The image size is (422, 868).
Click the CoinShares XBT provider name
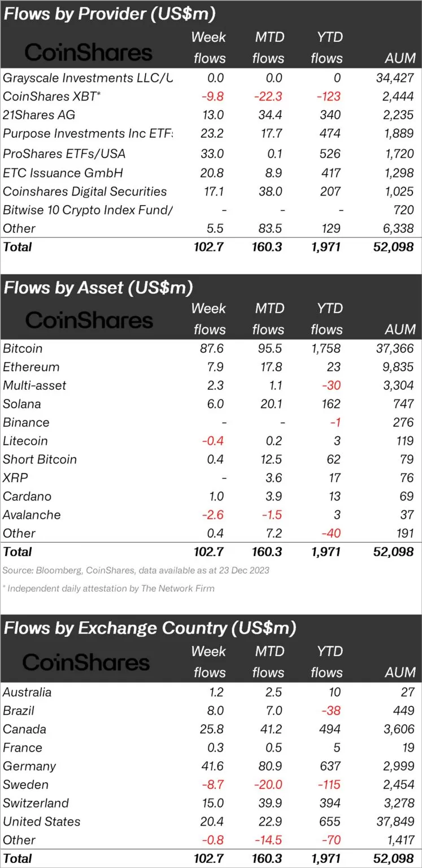tap(52, 96)
